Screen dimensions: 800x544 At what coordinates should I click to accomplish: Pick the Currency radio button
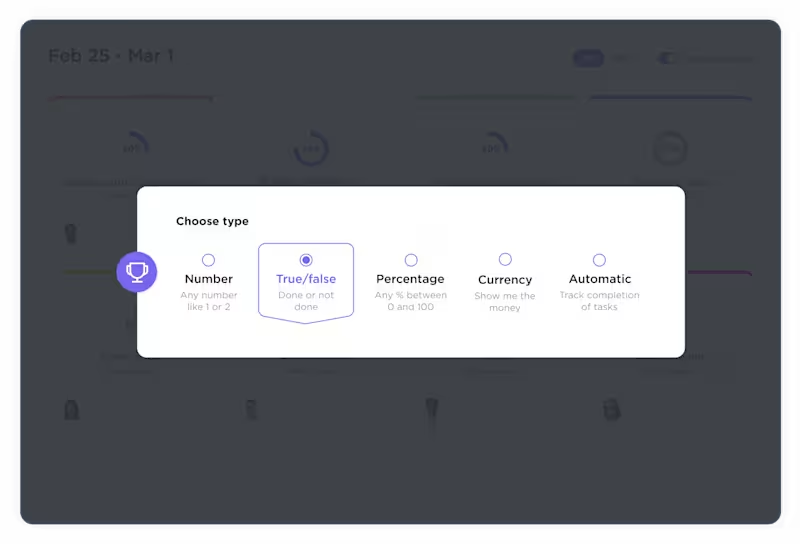click(x=505, y=260)
